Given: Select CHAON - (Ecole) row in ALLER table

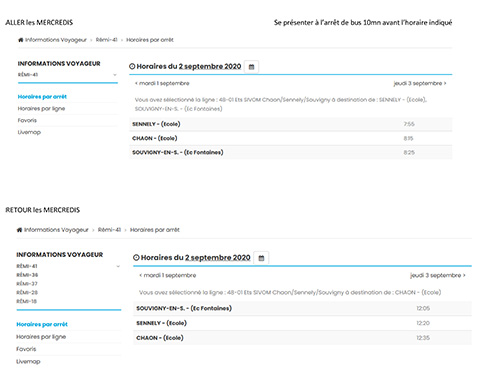Looking at the screenshot, I should coord(291,138).
